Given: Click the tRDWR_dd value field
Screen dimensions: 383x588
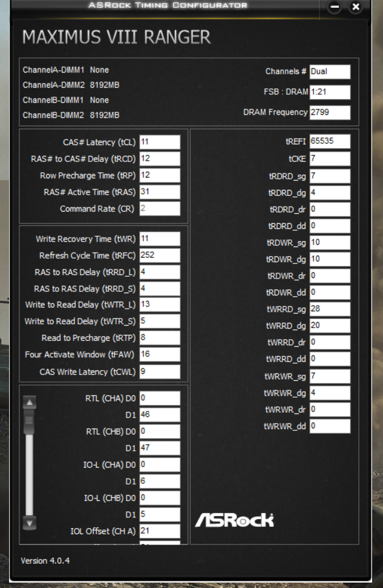Looking at the screenshot, I should [x=330, y=292].
